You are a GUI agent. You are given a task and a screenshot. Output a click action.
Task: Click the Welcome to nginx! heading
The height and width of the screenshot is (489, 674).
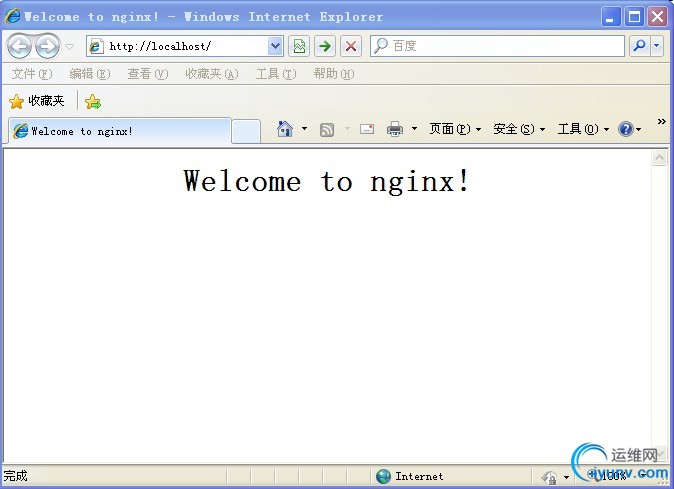click(327, 181)
